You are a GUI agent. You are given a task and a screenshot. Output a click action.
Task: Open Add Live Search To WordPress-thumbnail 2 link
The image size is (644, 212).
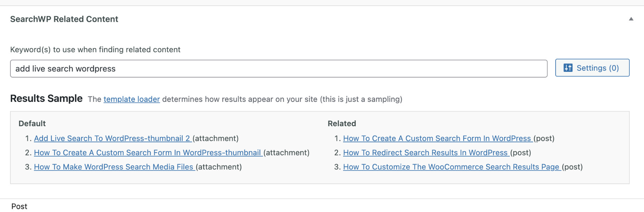tap(112, 138)
